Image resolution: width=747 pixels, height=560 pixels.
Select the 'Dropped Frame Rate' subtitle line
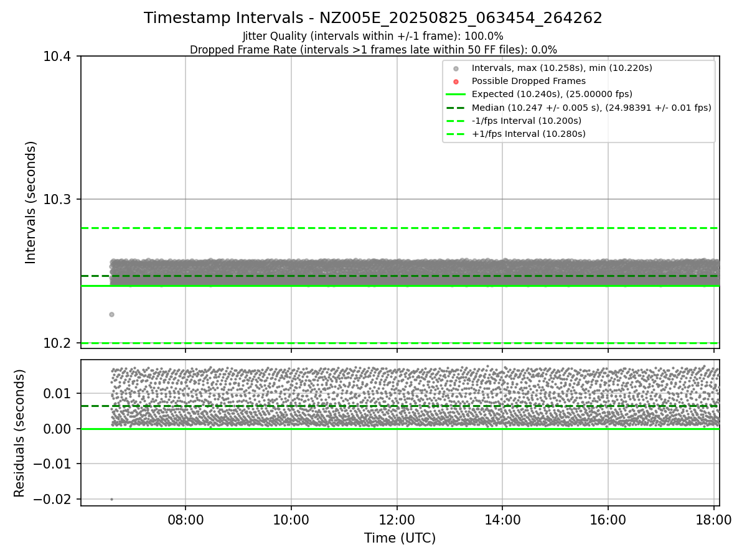[373, 49]
